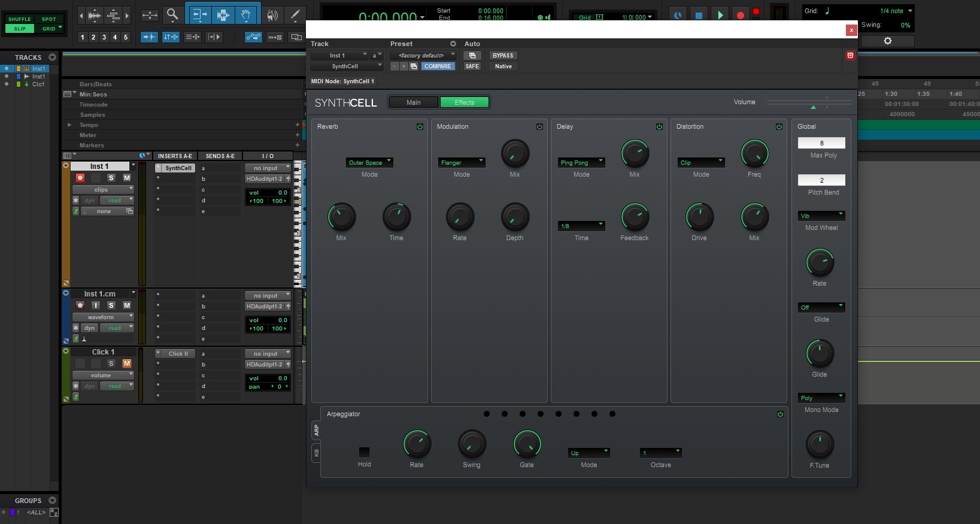The width and height of the screenshot is (980, 524).
Task: Click the Native button
Action: tap(503, 66)
